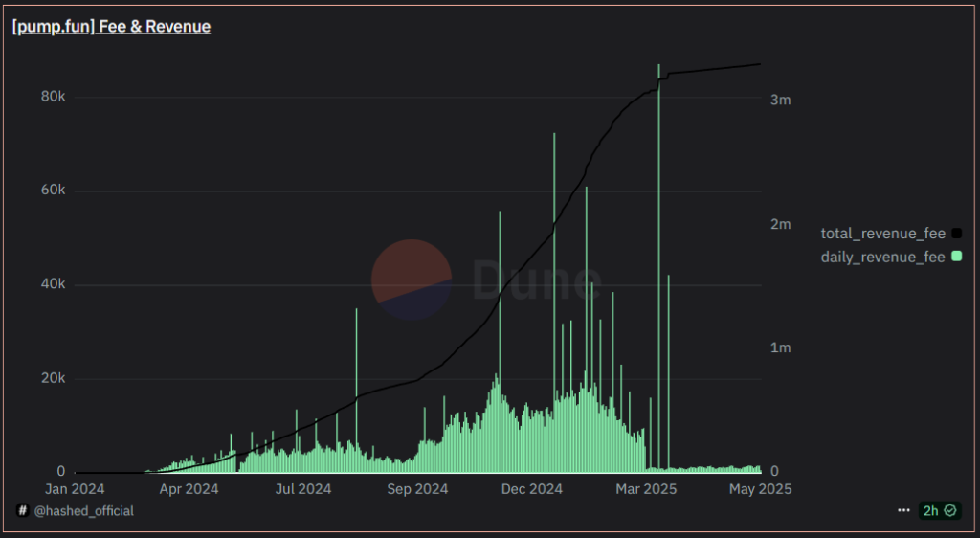The height and width of the screenshot is (538, 980).
Task: Click the black total_revenue_fee color swatch
Action: tap(957, 233)
